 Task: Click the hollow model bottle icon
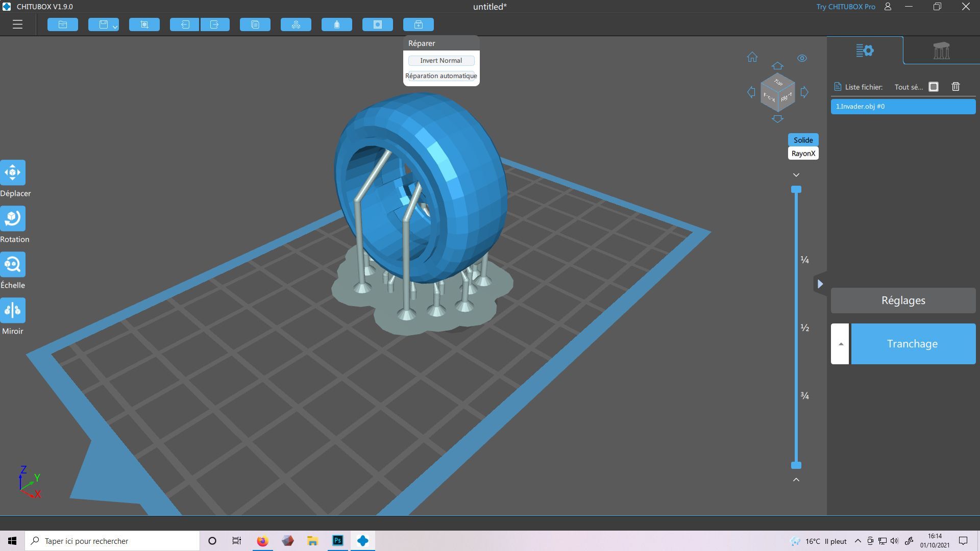point(337,24)
